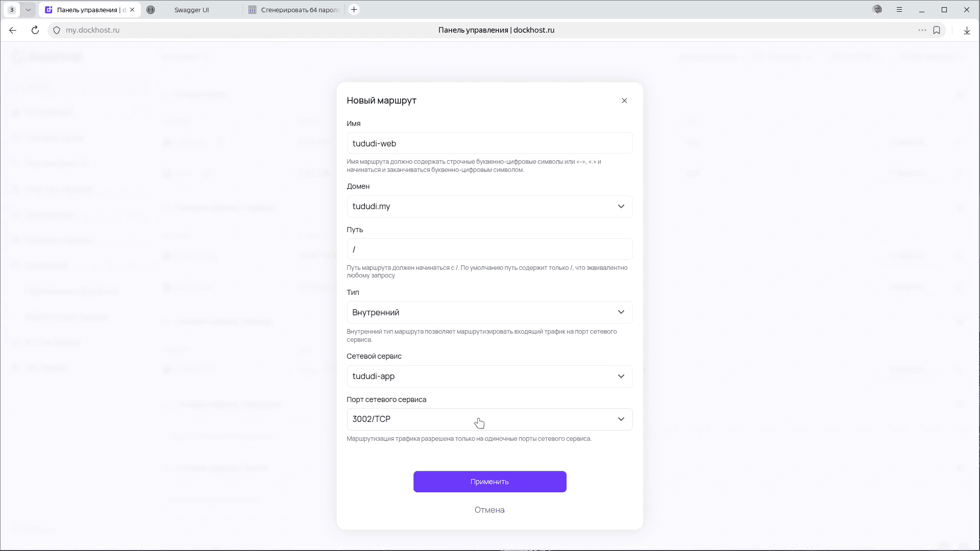Click the Имя field containing tududi-web
This screenshot has width=980, height=551.
click(x=489, y=143)
